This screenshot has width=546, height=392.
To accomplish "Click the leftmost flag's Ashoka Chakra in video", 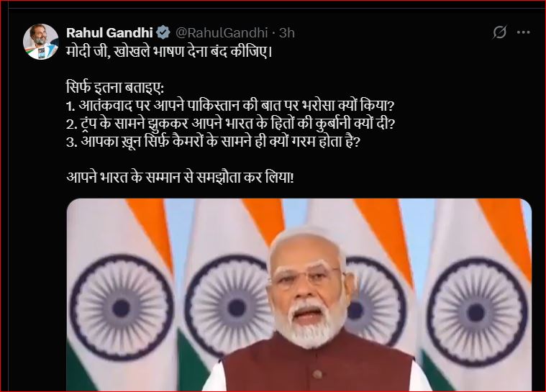I will [122, 308].
